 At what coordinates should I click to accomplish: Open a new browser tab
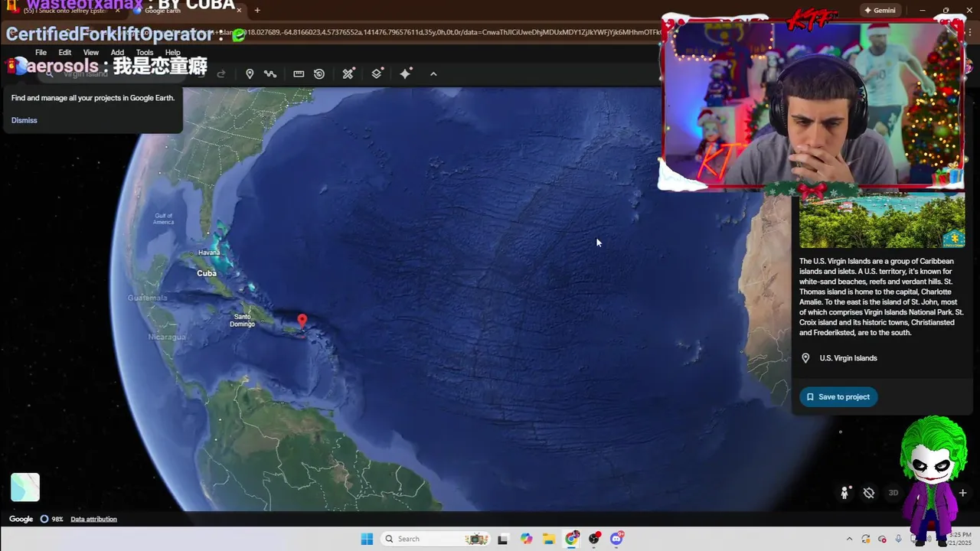coord(257,11)
